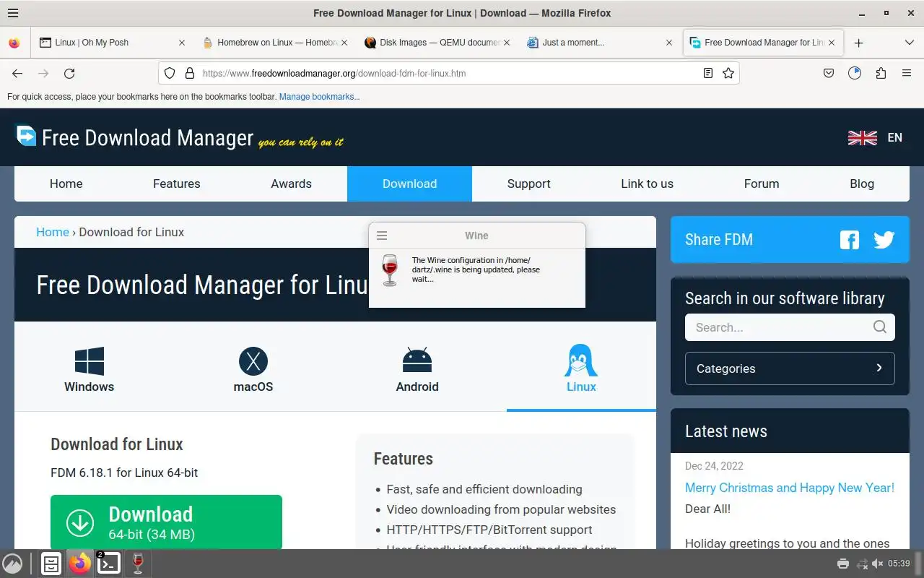
Task: Bookmark this page with star icon
Action: click(x=728, y=73)
